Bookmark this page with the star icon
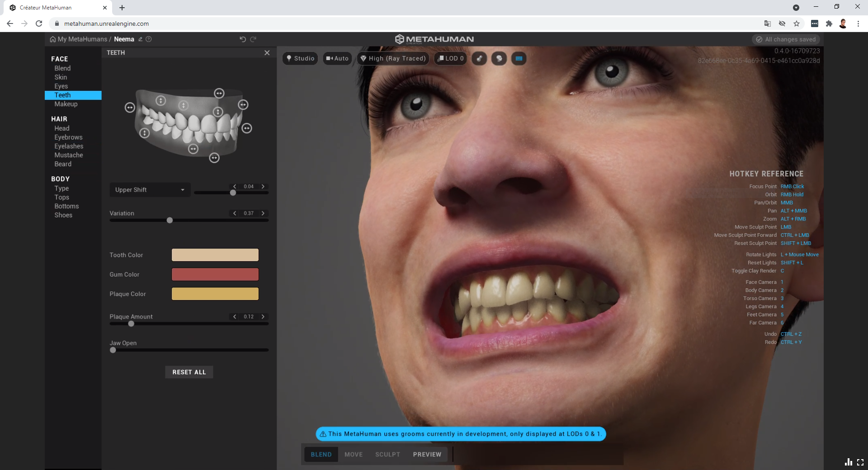Viewport: 868px width, 470px height. pyautogui.click(x=797, y=23)
